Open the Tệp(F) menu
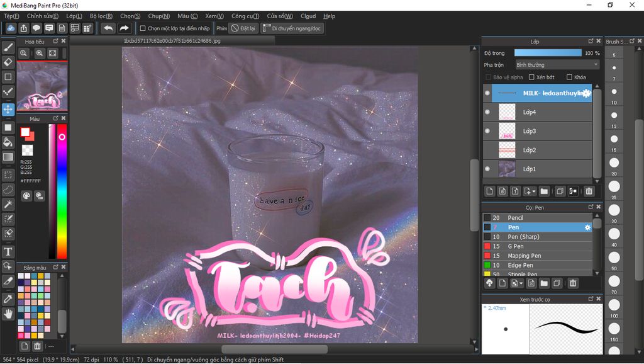Image resolution: width=644 pixels, height=364 pixels. point(11,16)
